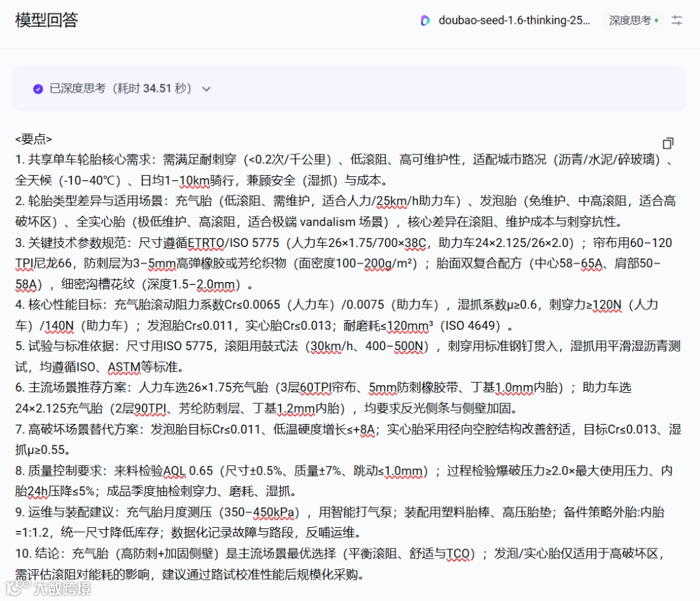Toggle the 深度思考 mode chip
This screenshot has width=700, height=601.
coord(633,20)
